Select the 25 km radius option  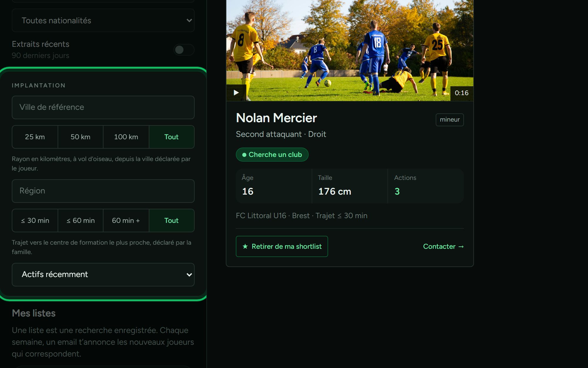pyautogui.click(x=35, y=137)
